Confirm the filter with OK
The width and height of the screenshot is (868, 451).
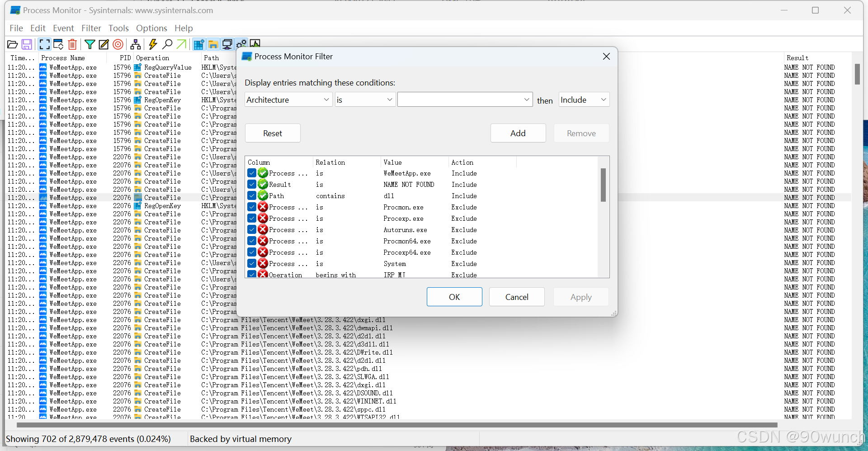coord(454,297)
